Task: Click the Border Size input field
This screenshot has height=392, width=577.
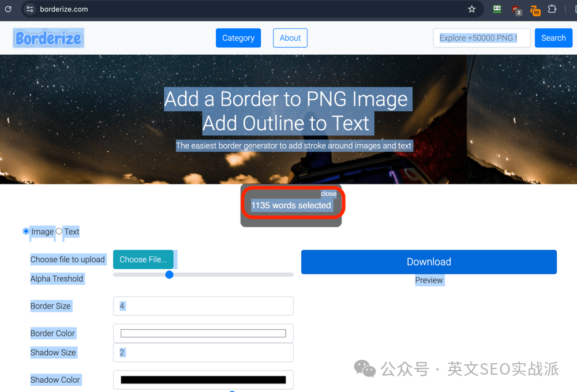Action: click(x=203, y=306)
